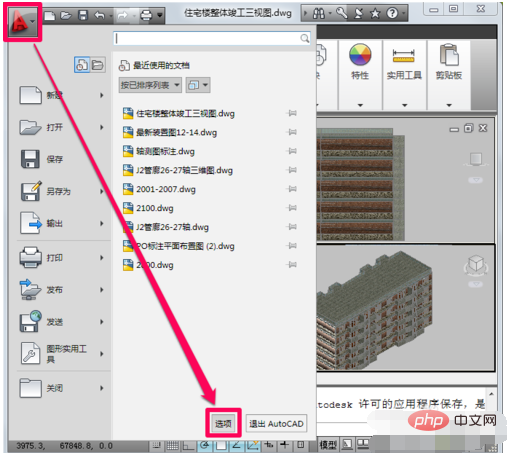The width and height of the screenshot is (507, 453).
Task: Click the 模型 model space status button
Action: [328, 444]
